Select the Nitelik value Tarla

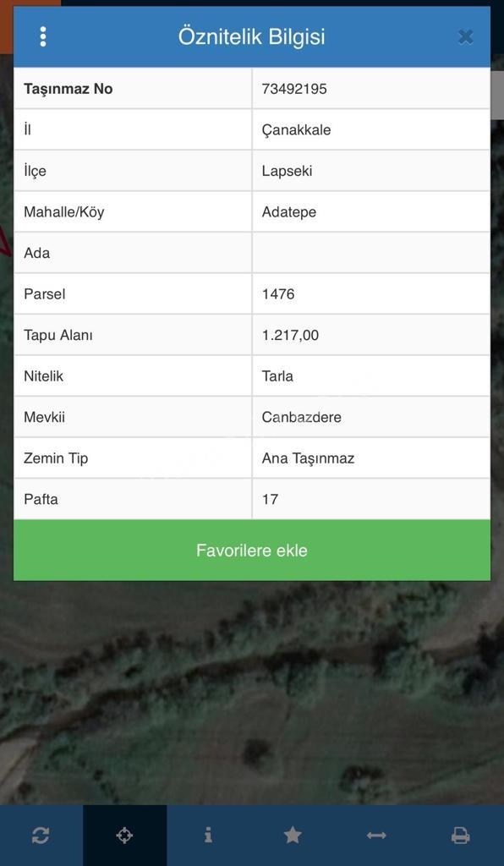pos(277,376)
